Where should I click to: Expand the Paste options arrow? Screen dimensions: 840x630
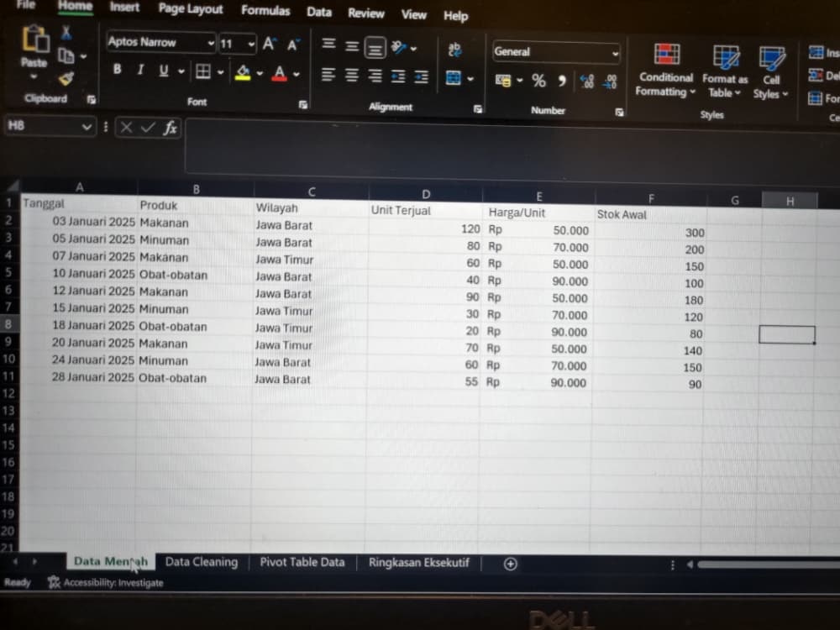[x=34, y=76]
